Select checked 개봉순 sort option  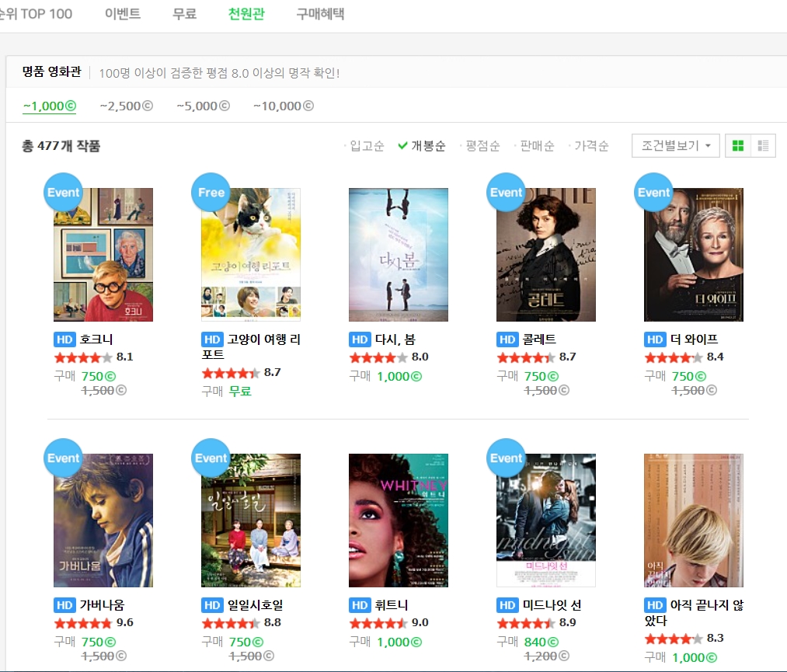tap(422, 146)
